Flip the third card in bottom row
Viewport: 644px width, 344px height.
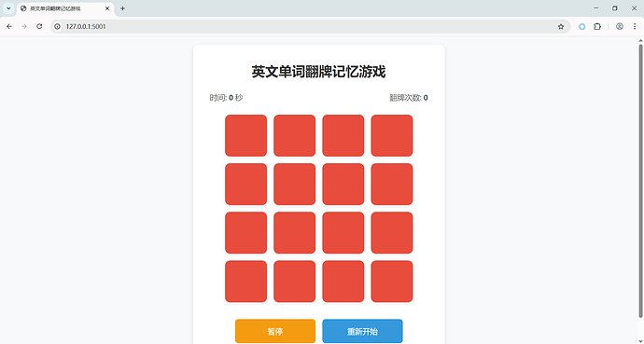point(343,282)
